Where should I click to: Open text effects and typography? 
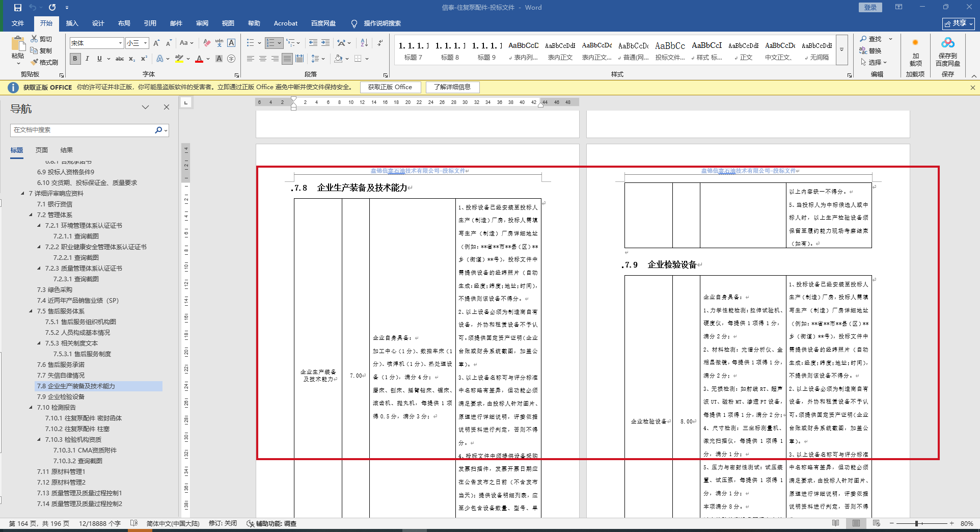click(x=160, y=59)
